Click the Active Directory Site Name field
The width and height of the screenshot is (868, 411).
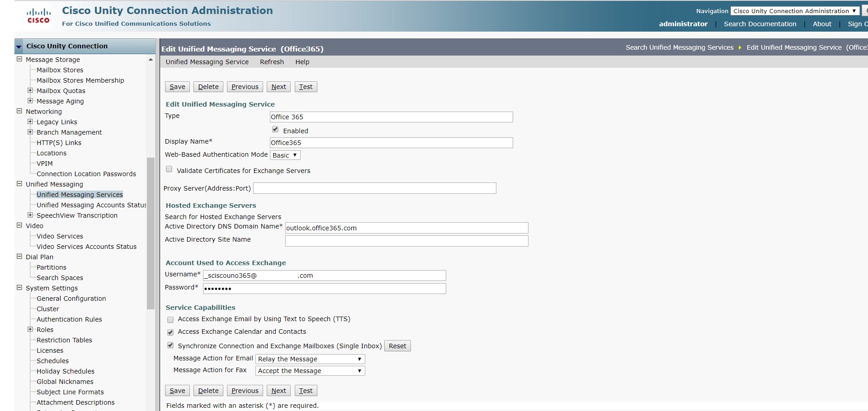[407, 241]
